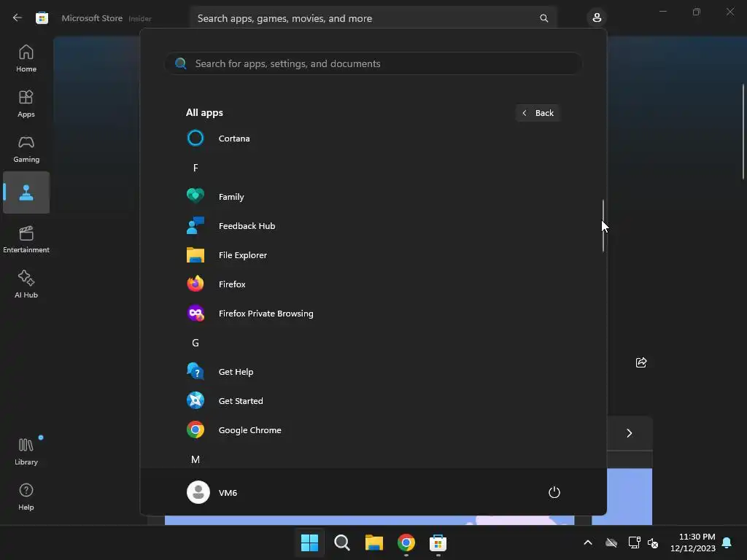The height and width of the screenshot is (560, 747).
Task: Open Apps section in Microsoft Store
Action: click(26, 104)
